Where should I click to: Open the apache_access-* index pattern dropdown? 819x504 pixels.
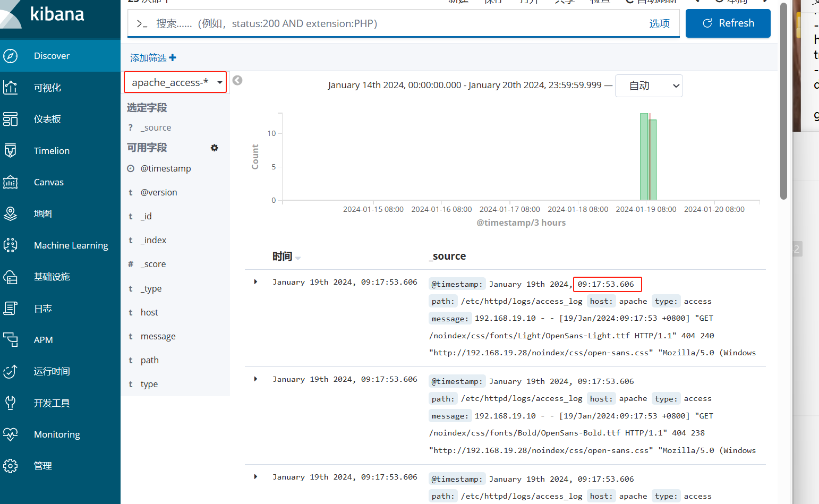[175, 82]
